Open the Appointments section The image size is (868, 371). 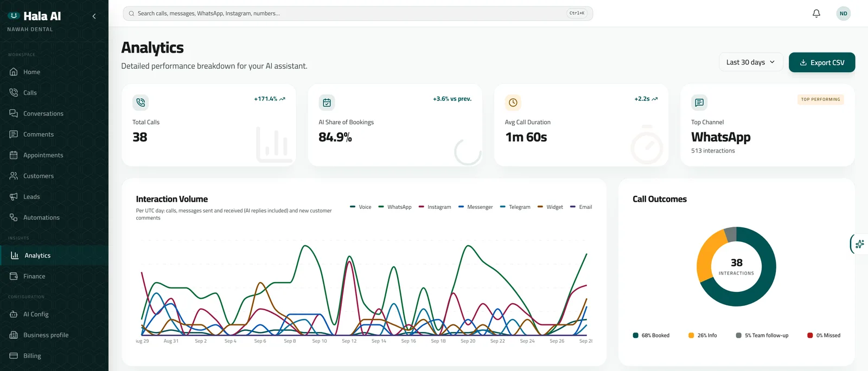54,155
